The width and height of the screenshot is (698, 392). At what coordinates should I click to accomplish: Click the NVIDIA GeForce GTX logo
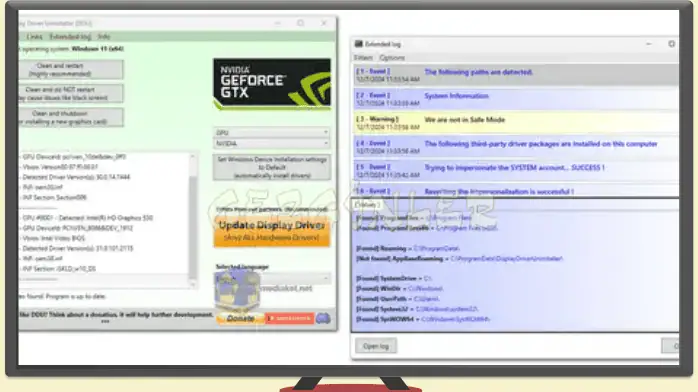click(x=272, y=84)
